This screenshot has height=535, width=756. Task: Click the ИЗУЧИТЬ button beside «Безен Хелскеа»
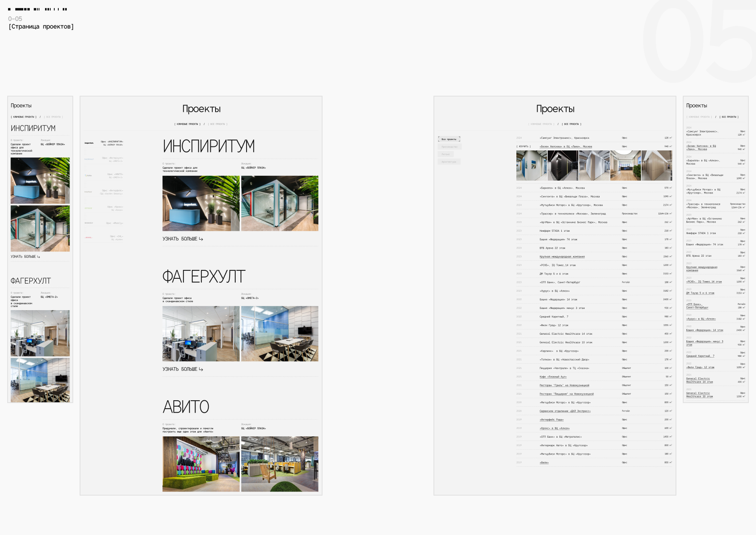524,146
